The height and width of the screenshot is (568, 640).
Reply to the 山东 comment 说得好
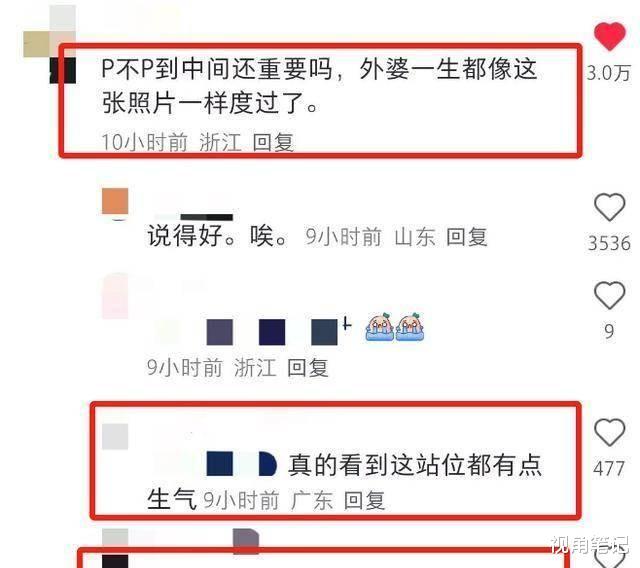467,237
